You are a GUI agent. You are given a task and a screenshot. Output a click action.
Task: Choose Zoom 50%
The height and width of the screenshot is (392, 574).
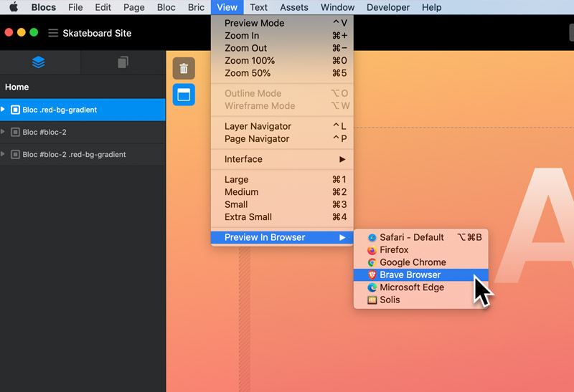(x=282, y=73)
